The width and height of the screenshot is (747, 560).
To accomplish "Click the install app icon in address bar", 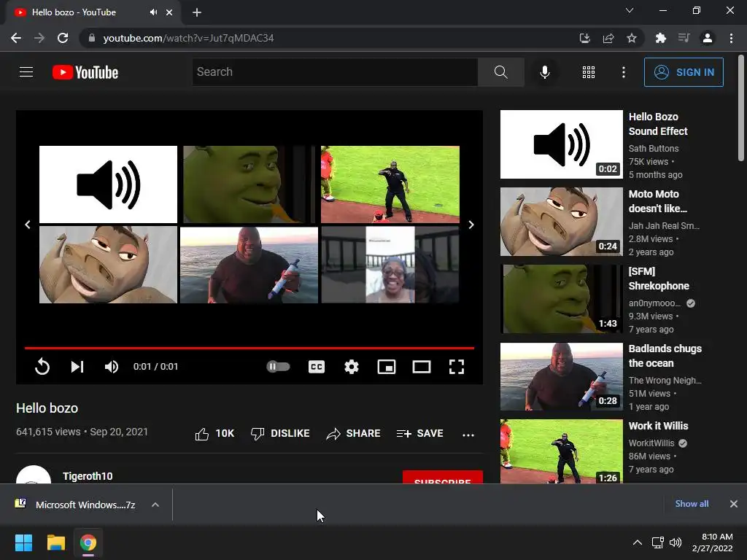I will [x=584, y=38].
